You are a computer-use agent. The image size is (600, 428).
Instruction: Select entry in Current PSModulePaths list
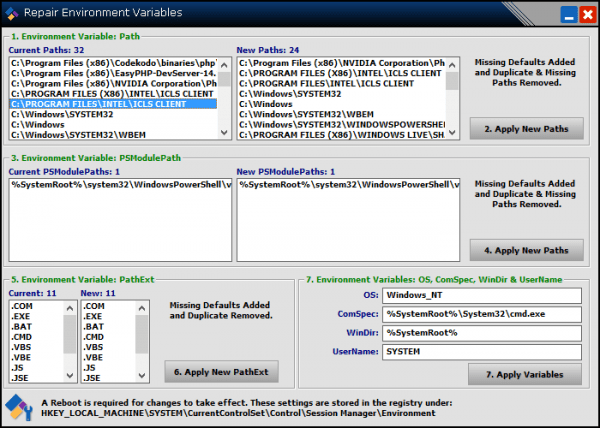(x=121, y=185)
